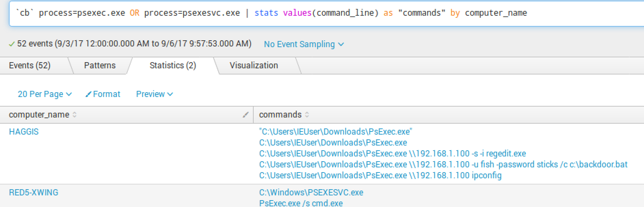Open the Preview dropdown menu
644x207 pixels.
pos(154,94)
